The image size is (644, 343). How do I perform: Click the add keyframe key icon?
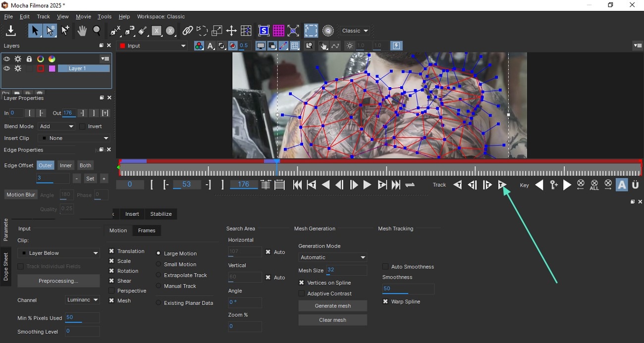(x=554, y=185)
